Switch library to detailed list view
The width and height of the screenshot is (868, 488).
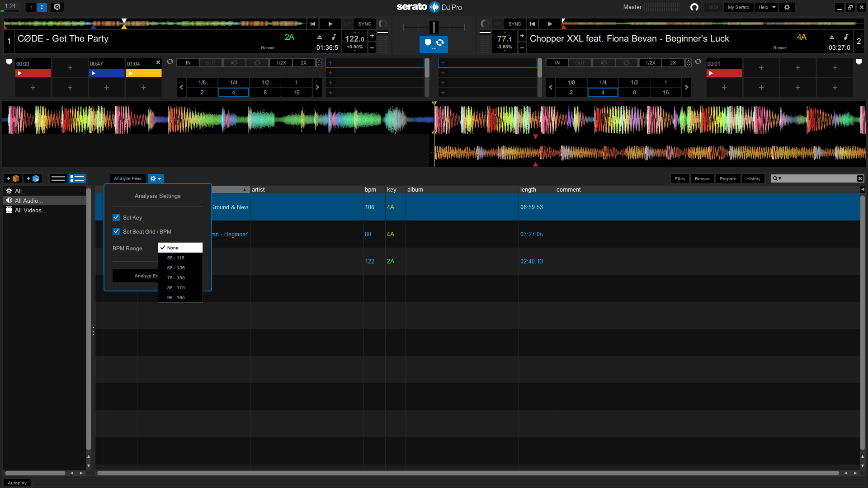point(77,178)
